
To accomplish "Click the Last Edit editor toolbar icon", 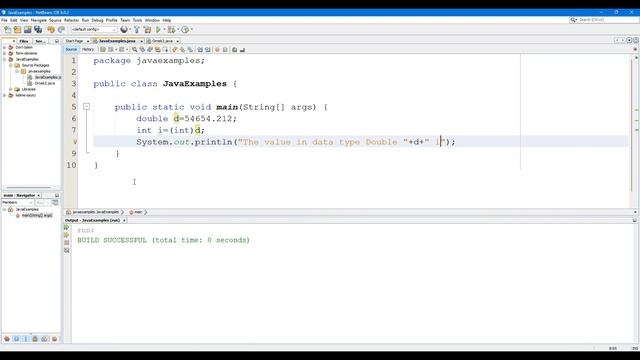I will tap(103, 49).
